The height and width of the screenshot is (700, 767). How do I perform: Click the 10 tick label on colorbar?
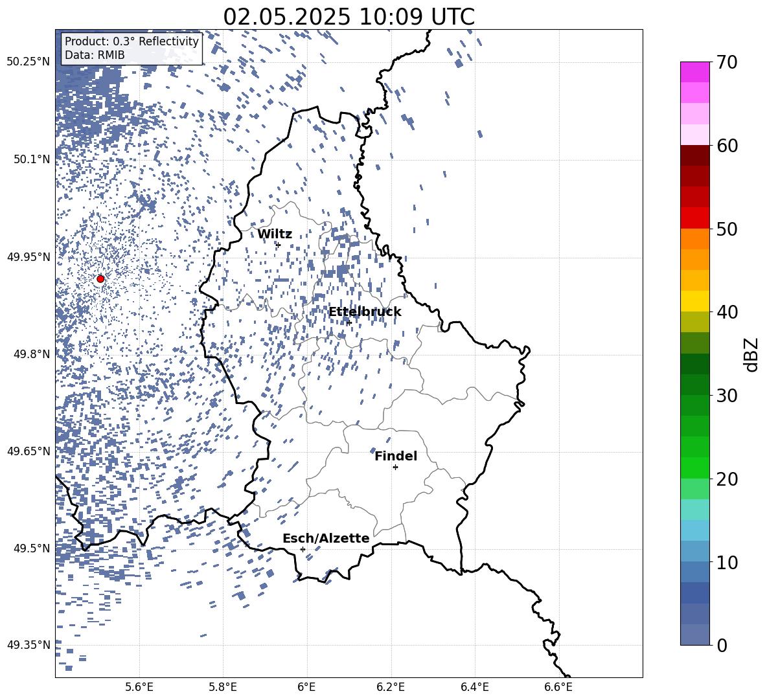click(727, 562)
